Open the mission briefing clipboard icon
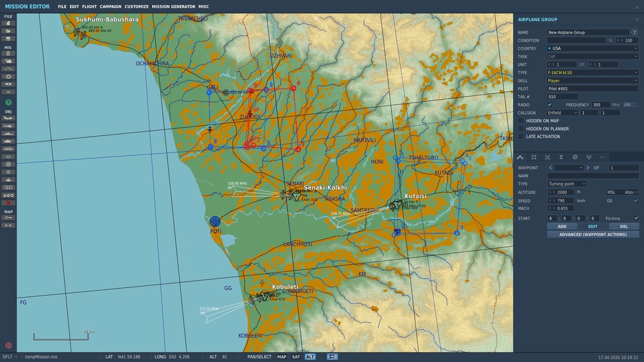The height and width of the screenshot is (362, 644). tap(8, 53)
